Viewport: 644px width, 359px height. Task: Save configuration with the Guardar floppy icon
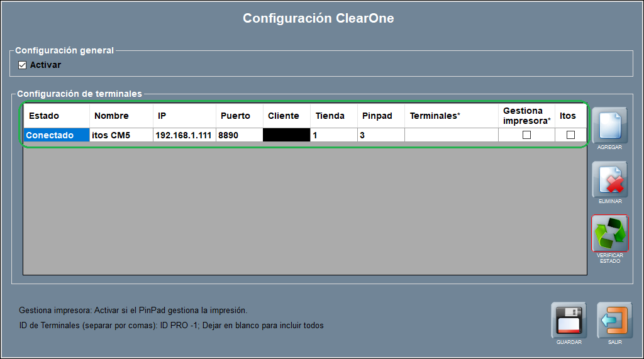(x=569, y=321)
